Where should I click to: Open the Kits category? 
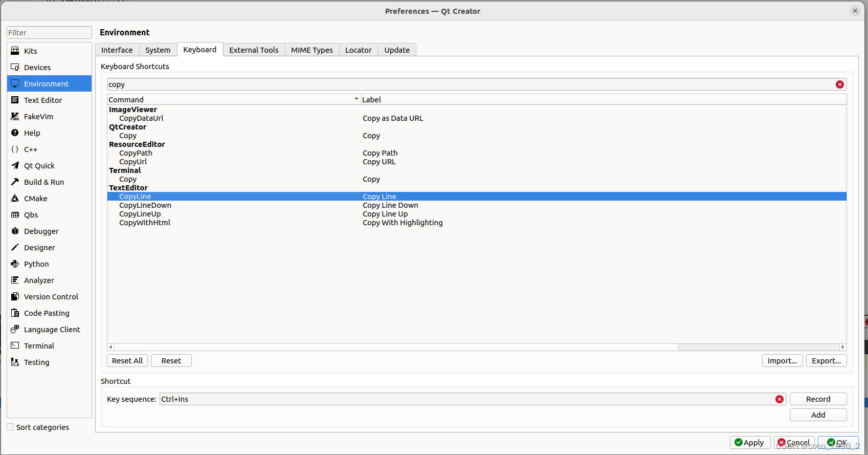click(x=49, y=51)
